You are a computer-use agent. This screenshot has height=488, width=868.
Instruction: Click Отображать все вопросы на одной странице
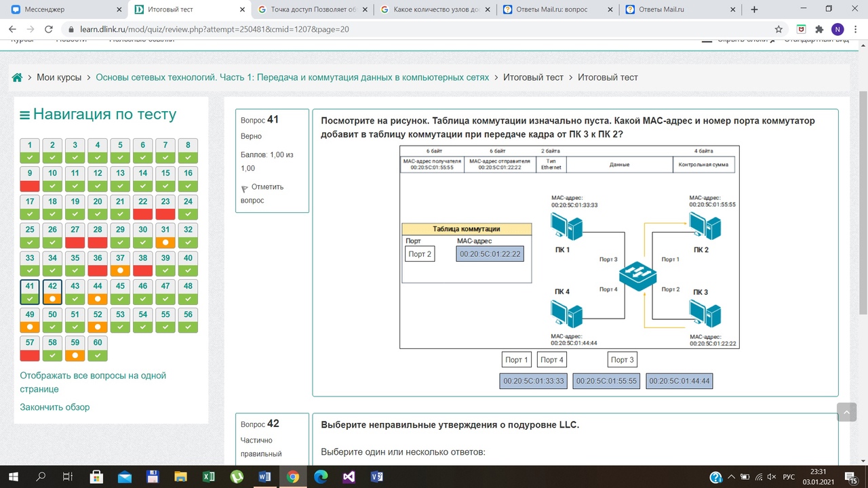pyautogui.click(x=93, y=382)
